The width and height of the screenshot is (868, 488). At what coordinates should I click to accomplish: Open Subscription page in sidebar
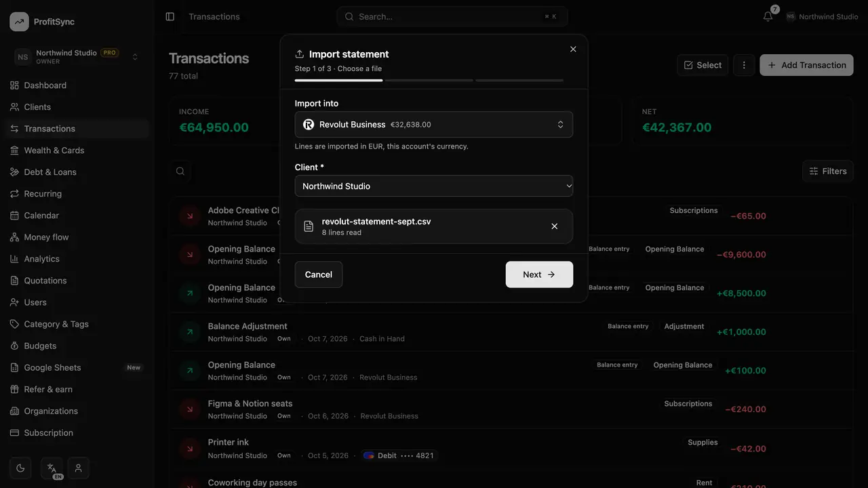tap(77, 432)
